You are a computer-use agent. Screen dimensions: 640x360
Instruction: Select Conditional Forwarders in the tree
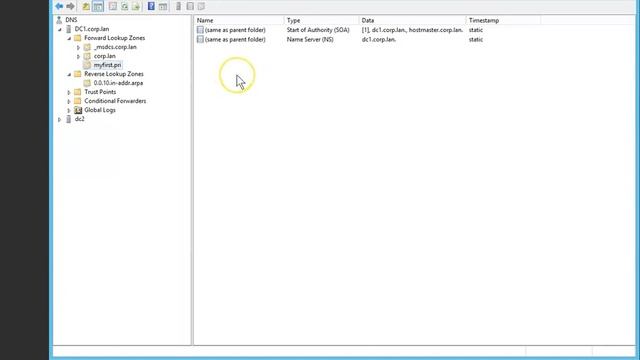(115, 101)
